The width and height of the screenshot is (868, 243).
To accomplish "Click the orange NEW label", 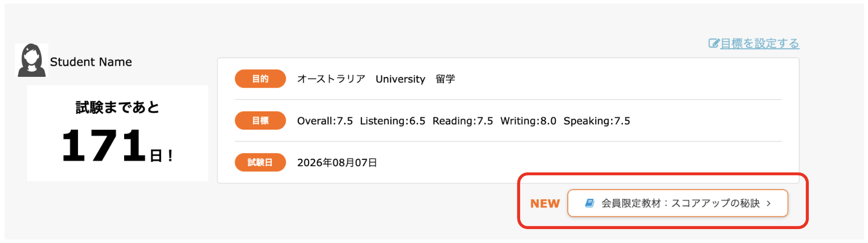I will click(545, 204).
